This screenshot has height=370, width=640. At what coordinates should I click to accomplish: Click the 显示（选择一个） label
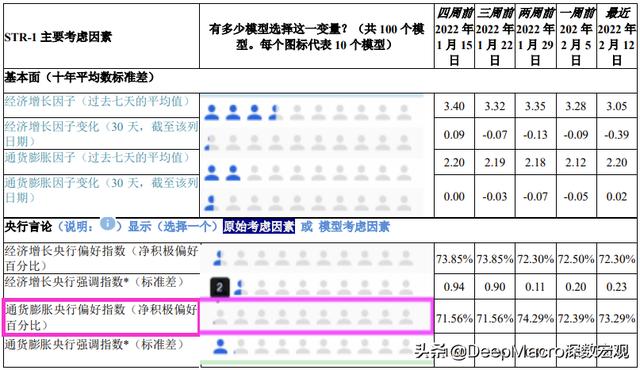point(173,226)
